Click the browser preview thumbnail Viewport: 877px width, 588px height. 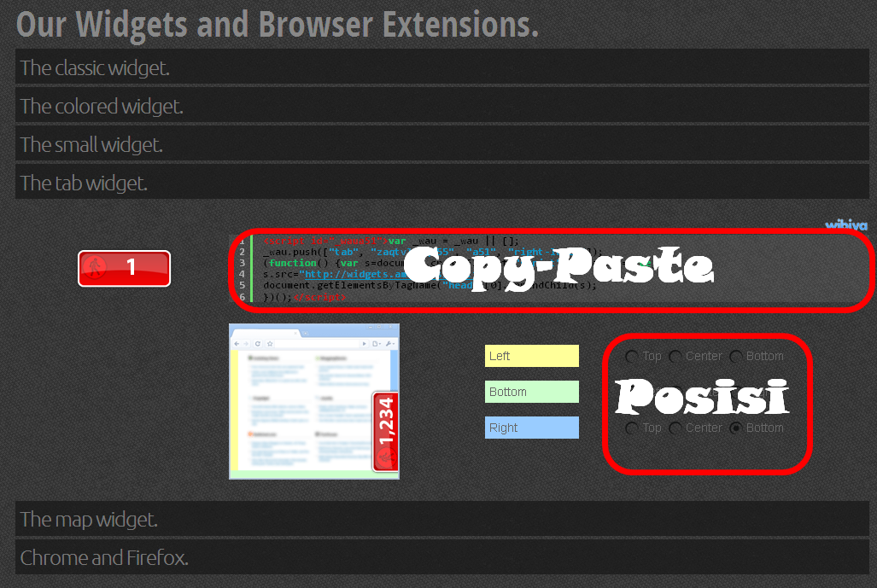pyautogui.click(x=314, y=401)
